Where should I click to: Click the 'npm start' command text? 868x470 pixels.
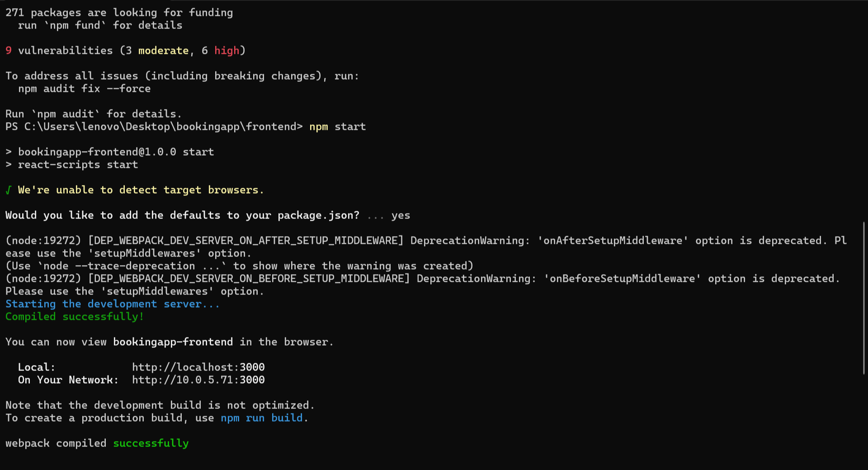point(337,126)
